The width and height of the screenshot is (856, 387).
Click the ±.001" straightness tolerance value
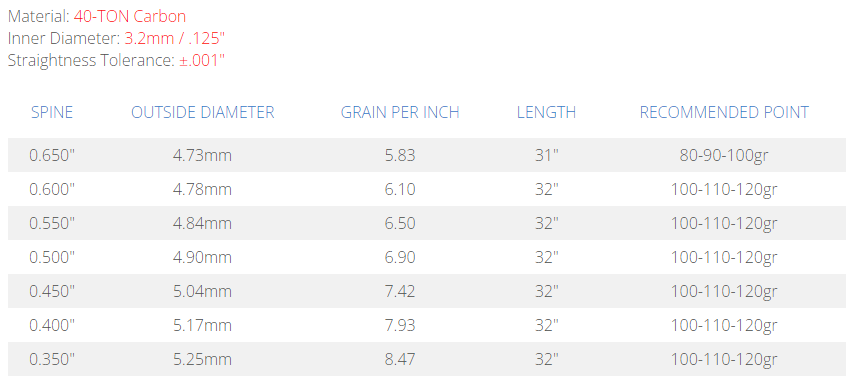click(202, 60)
